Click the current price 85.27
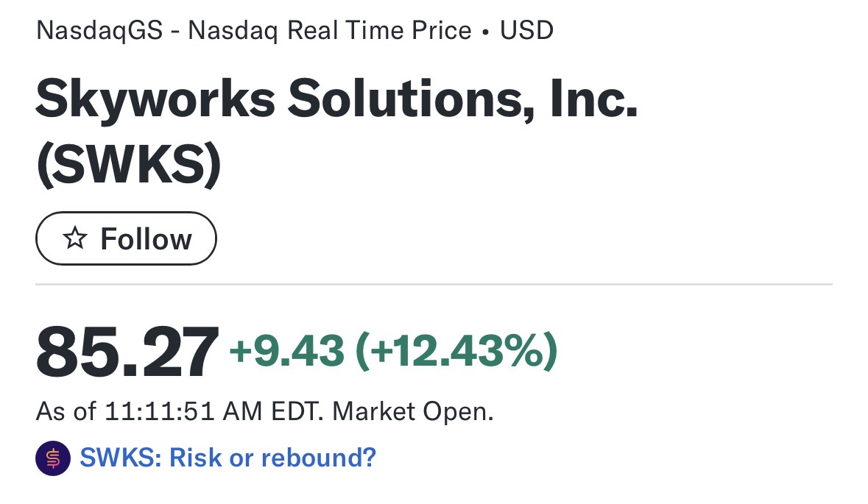This screenshot has width=868, height=504. click(x=127, y=352)
